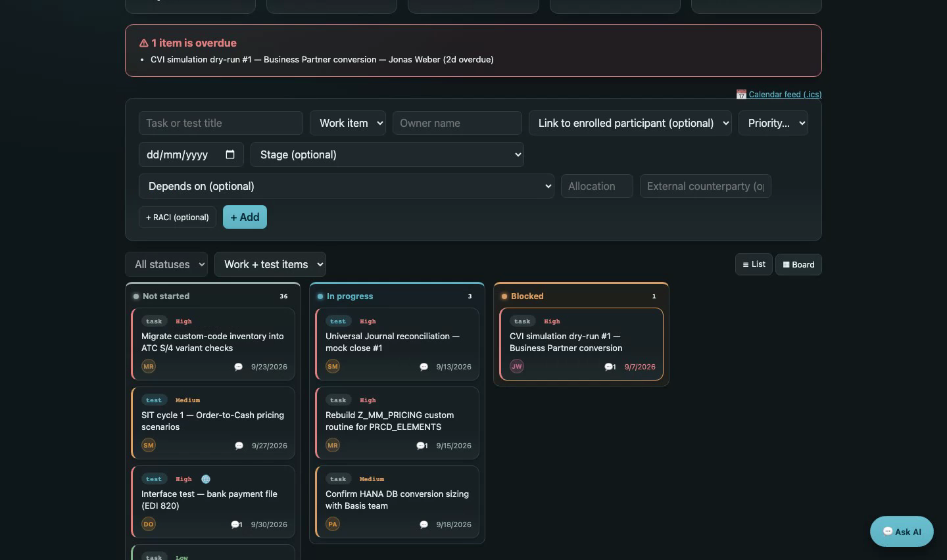
Task: Open the Stage (optional) dropdown
Action: 387,154
